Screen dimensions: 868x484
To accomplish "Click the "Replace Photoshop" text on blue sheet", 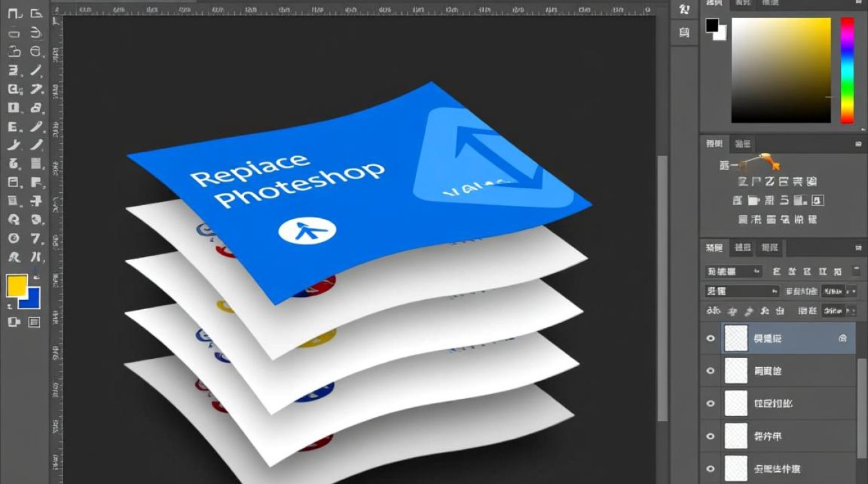I will pos(287,179).
